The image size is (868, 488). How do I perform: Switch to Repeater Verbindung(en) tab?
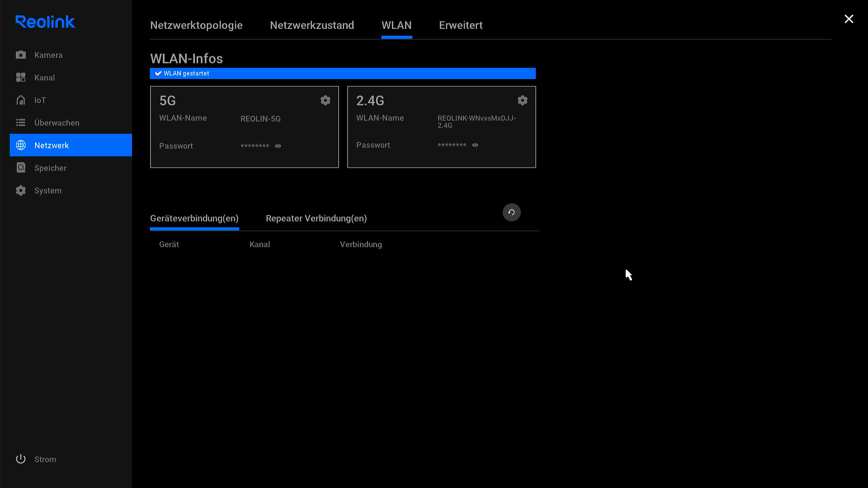[316, 218]
